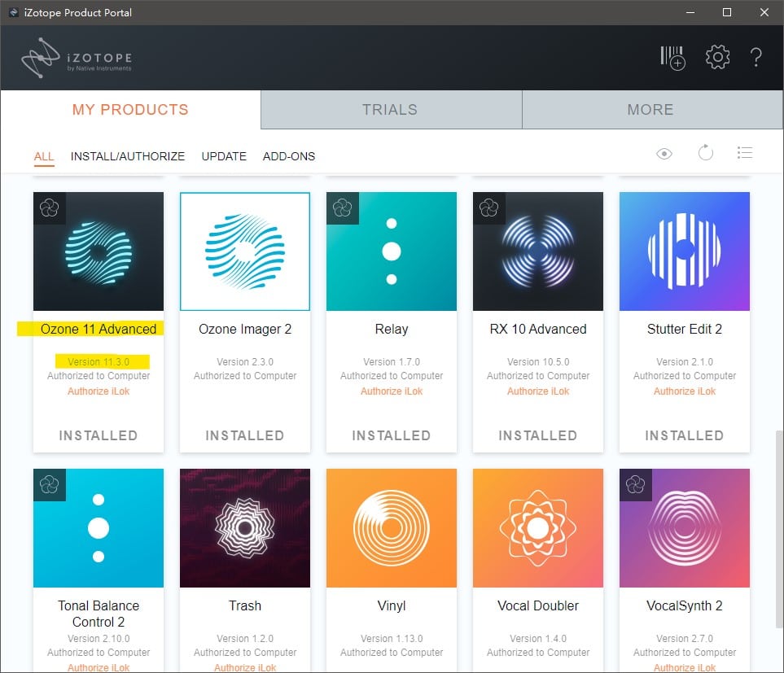Open the Vinyl product artwork
The height and width of the screenshot is (673, 784).
click(x=392, y=528)
